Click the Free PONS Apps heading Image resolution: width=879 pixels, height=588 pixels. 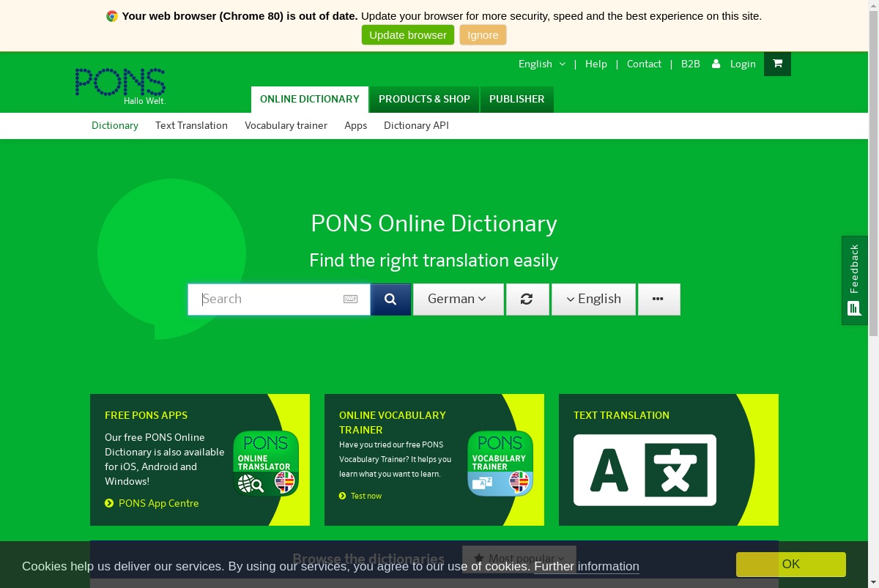point(146,415)
